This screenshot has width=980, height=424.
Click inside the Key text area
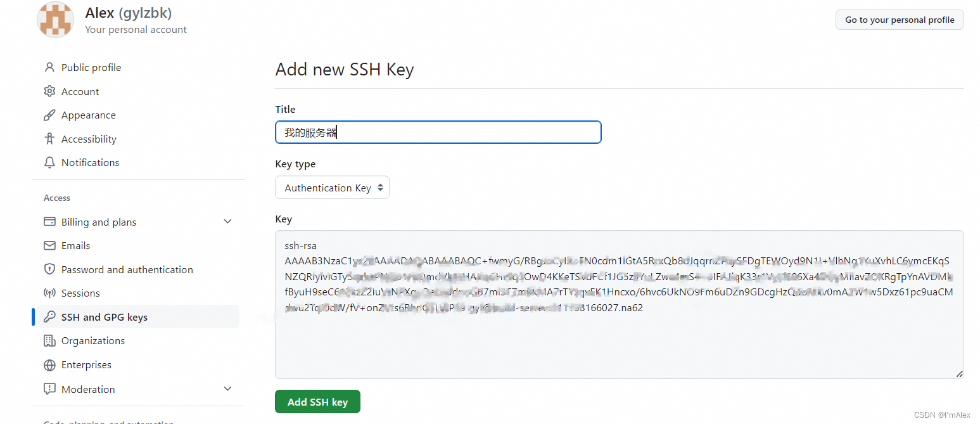tap(619, 304)
